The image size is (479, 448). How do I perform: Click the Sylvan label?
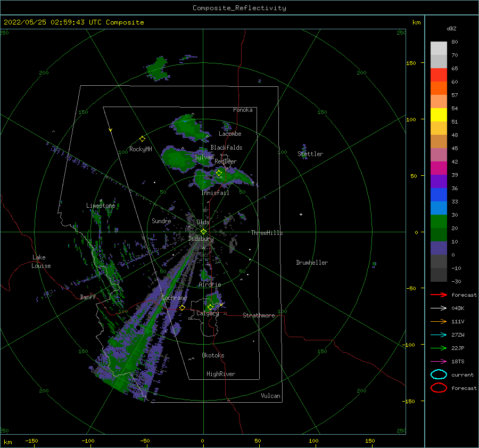click(204, 157)
